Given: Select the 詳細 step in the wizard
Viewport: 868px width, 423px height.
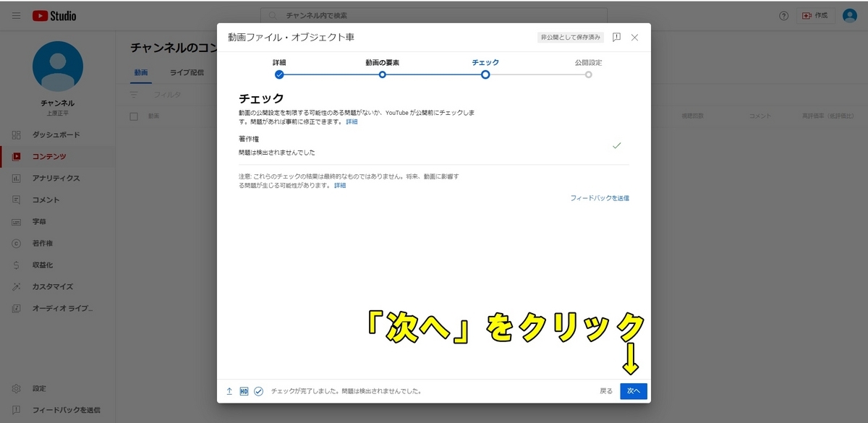Looking at the screenshot, I should pyautogui.click(x=280, y=74).
